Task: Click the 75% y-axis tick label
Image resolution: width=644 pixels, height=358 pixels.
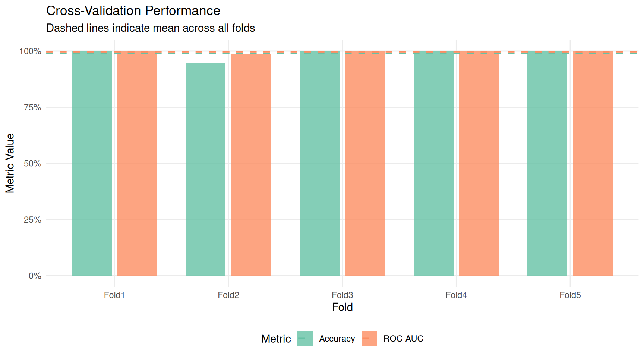Action: click(x=32, y=107)
